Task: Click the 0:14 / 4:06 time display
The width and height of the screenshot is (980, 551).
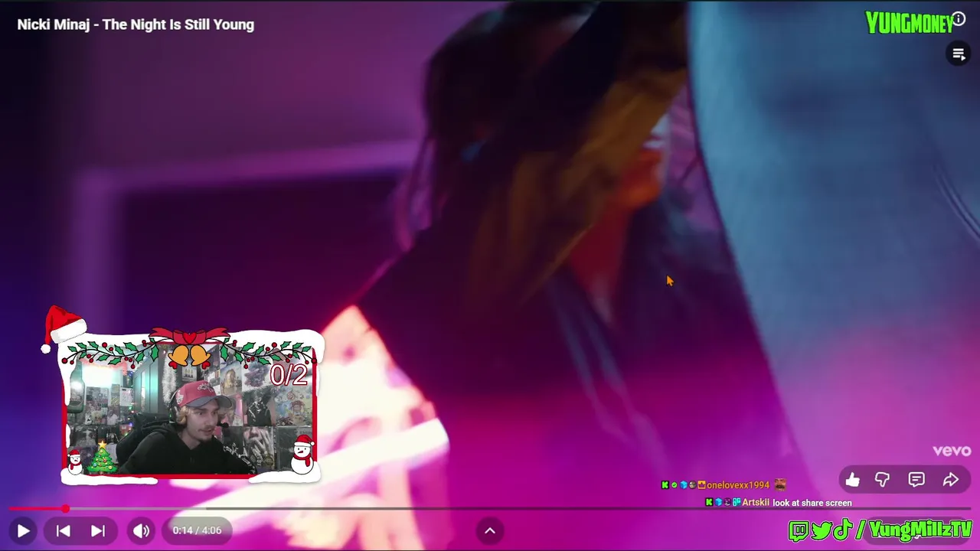Action: 197,530
